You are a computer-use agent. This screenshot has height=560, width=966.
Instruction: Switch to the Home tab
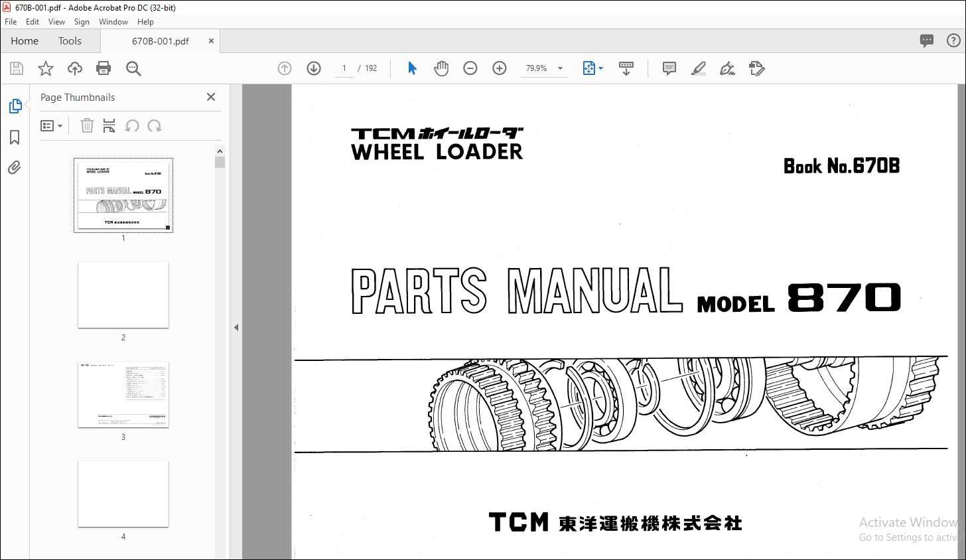25,40
